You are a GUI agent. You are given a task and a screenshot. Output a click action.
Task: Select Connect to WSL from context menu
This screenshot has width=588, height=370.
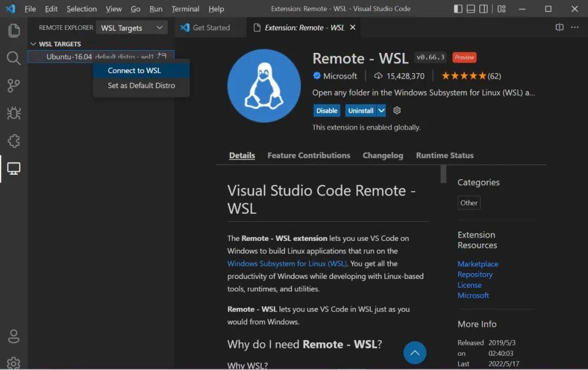pyautogui.click(x=134, y=70)
